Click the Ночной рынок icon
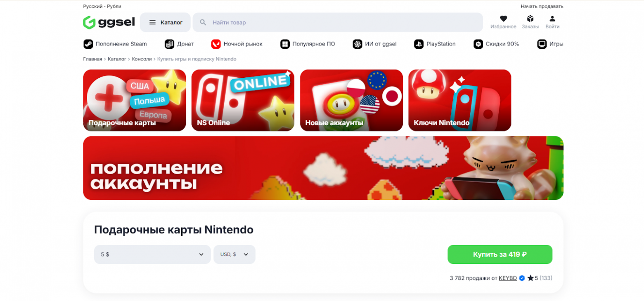The width and height of the screenshot is (644, 301). point(216,44)
